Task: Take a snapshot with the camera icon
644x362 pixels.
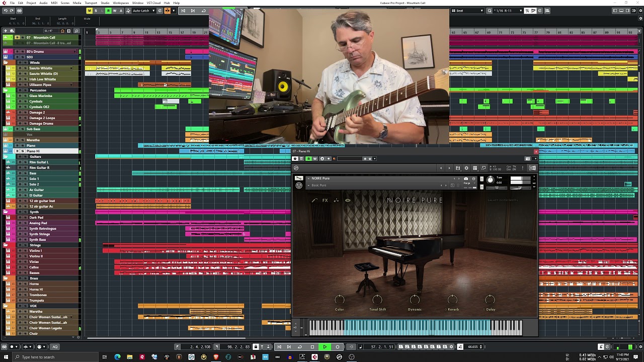Action: 466,178
